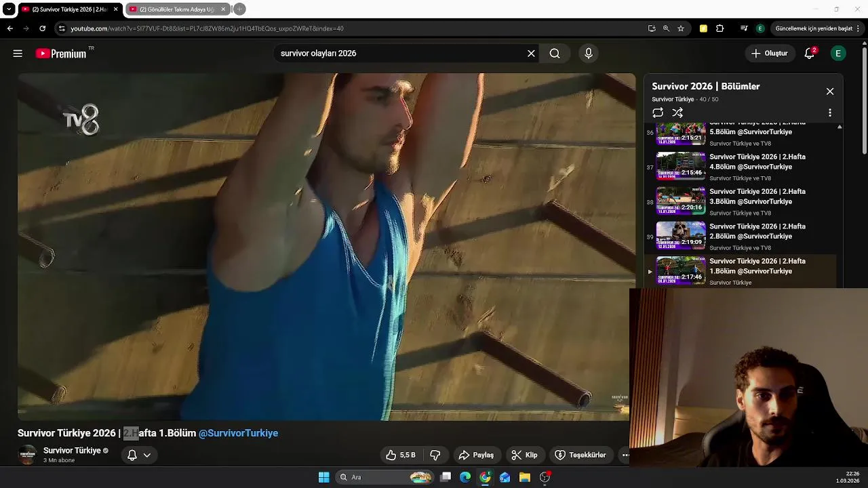Open the YouTube guide hamburger menu
Screen dimensions: 868x488
18,54
